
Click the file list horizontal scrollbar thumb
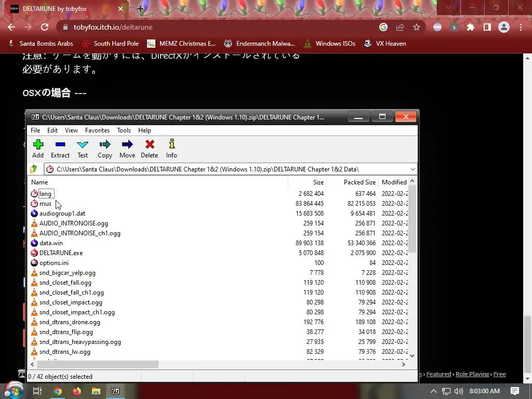tap(97, 364)
